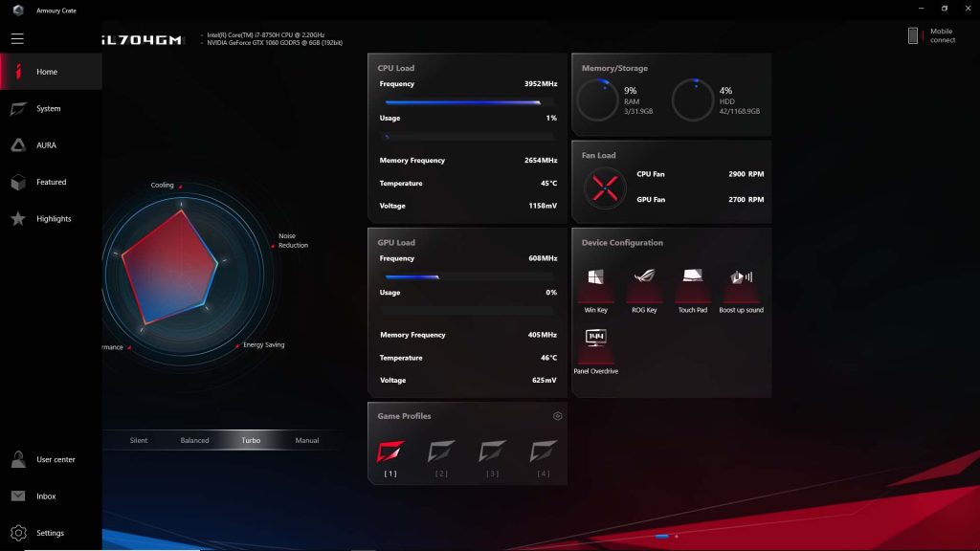
Task: Select Silent operating mode
Action: pyautogui.click(x=139, y=440)
